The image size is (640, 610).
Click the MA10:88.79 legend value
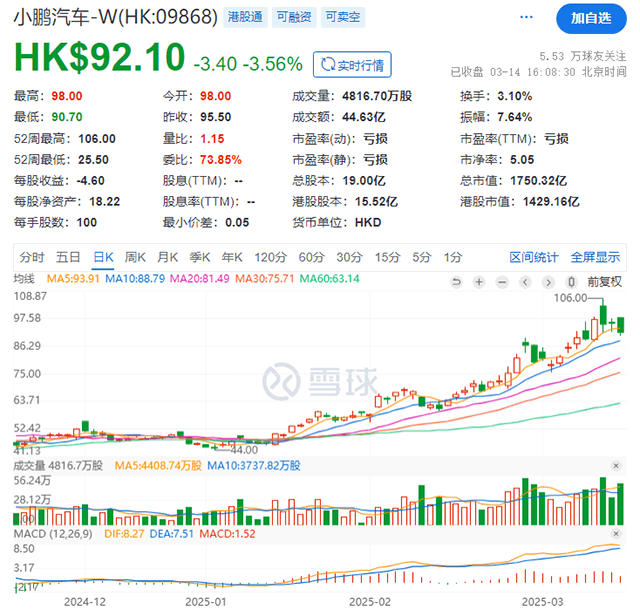pyautogui.click(x=135, y=279)
